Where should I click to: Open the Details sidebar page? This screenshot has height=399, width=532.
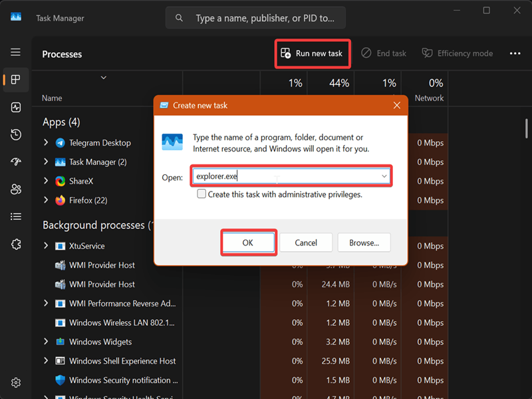click(x=15, y=217)
